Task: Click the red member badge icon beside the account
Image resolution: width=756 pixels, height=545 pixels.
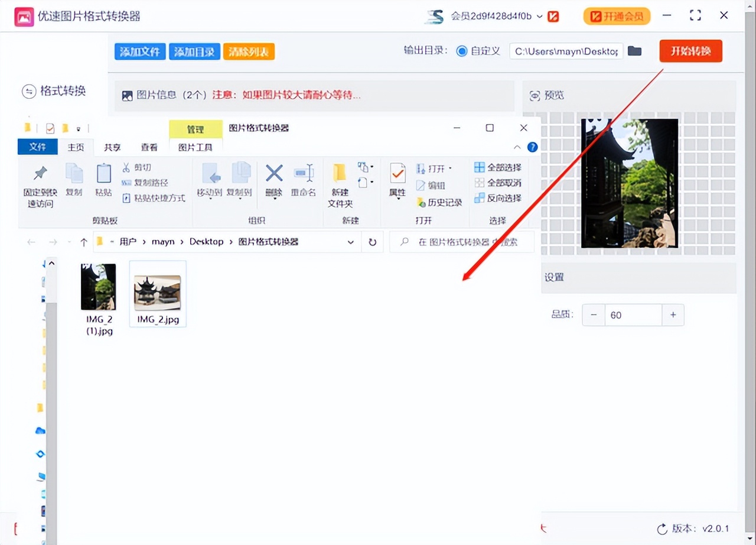Action: pyautogui.click(x=553, y=16)
